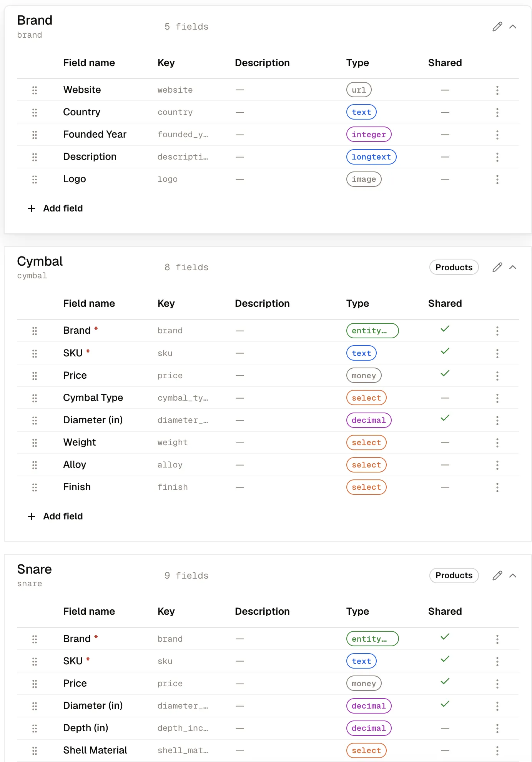Open more options for Snare SKU field

(x=497, y=661)
